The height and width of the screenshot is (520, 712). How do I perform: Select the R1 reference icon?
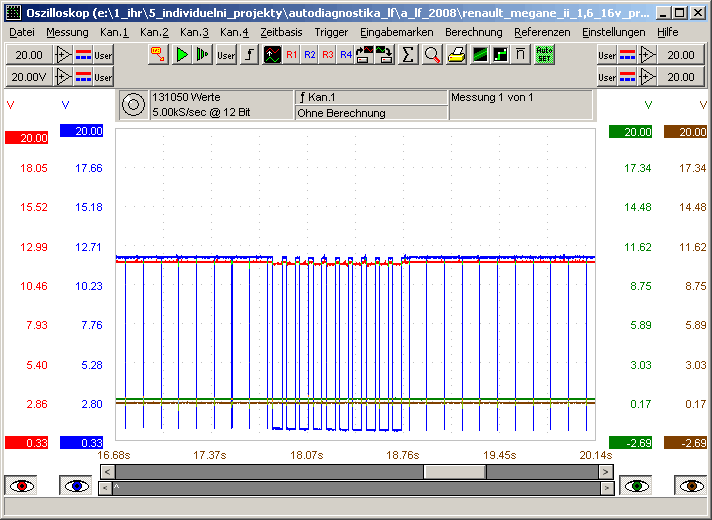click(x=292, y=55)
